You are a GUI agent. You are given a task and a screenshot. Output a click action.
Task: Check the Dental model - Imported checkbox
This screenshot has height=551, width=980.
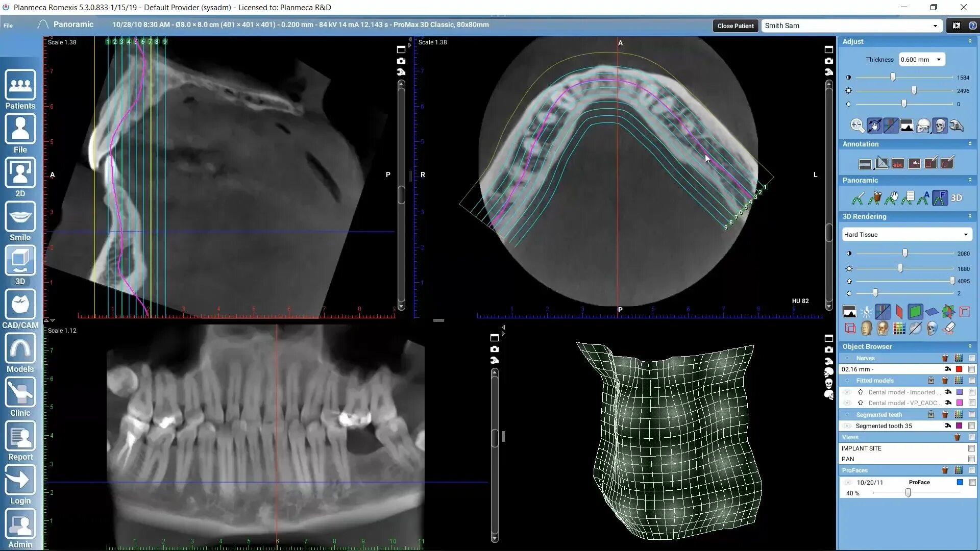point(972,392)
